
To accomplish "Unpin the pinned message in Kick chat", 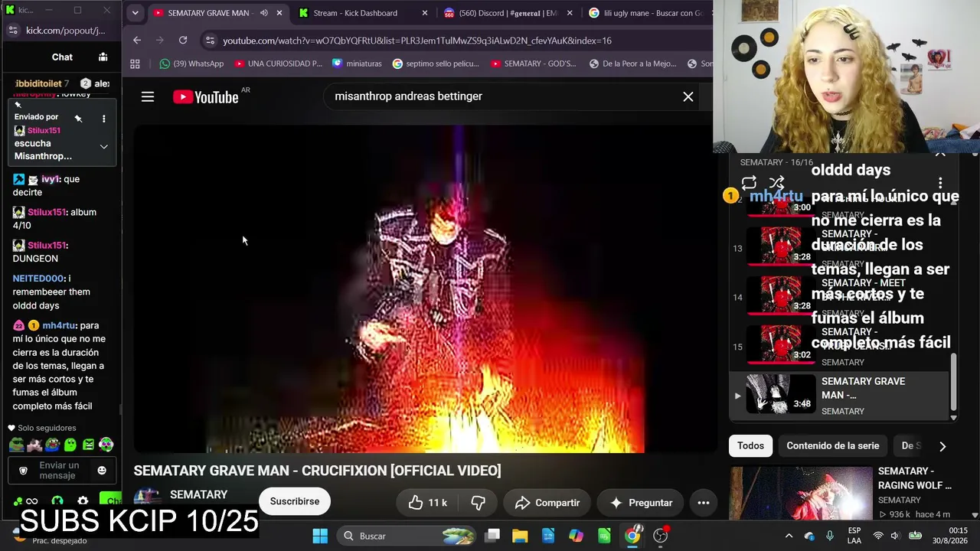I will coord(78,119).
